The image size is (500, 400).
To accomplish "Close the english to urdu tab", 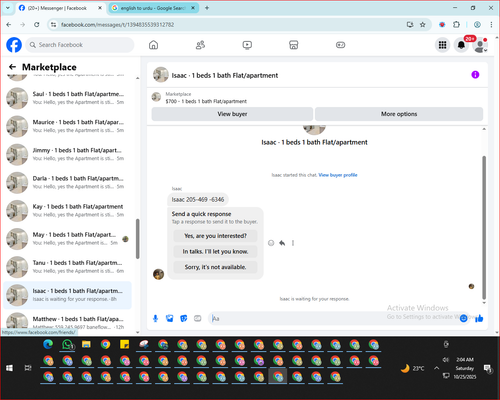I will 193,8.
